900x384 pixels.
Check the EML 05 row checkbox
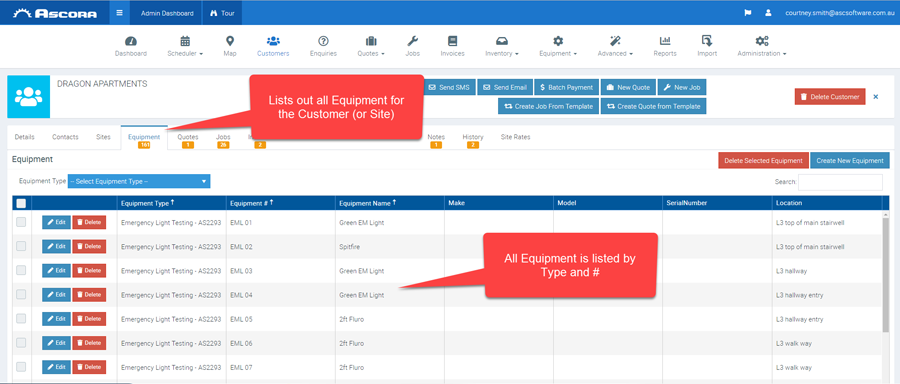(x=21, y=319)
